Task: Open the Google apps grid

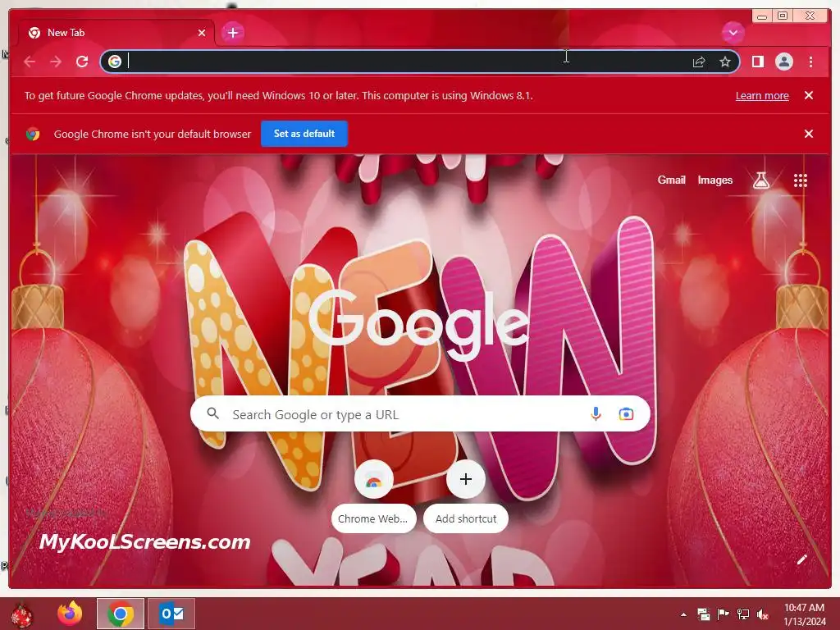Action: (x=800, y=180)
